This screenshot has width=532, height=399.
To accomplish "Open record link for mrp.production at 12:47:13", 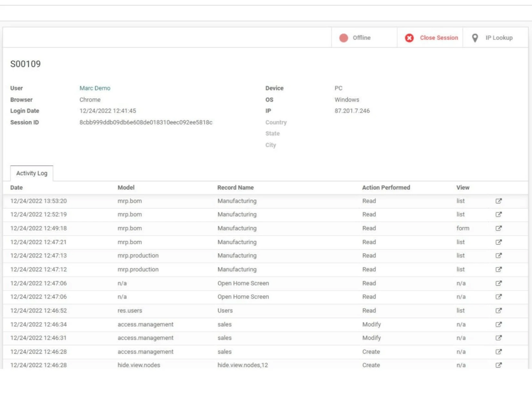I will [498, 255].
